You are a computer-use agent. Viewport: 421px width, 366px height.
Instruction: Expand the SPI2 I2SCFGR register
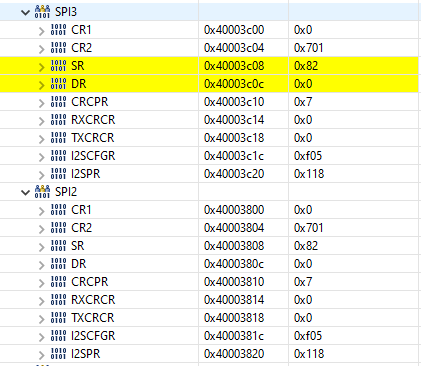pyautogui.click(x=41, y=337)
